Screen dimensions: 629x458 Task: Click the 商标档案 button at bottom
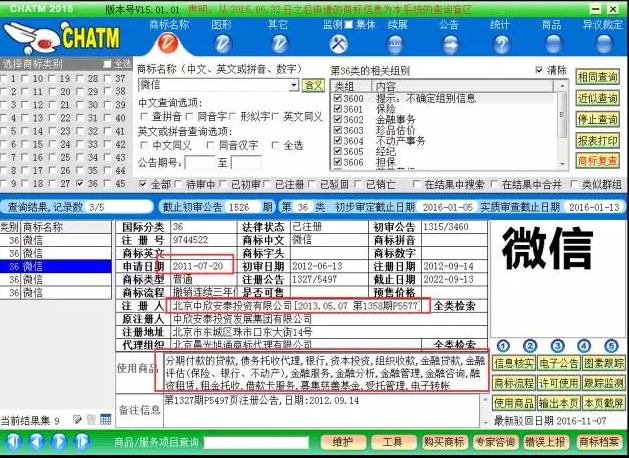pyautogui.click(x=598, y=441)
